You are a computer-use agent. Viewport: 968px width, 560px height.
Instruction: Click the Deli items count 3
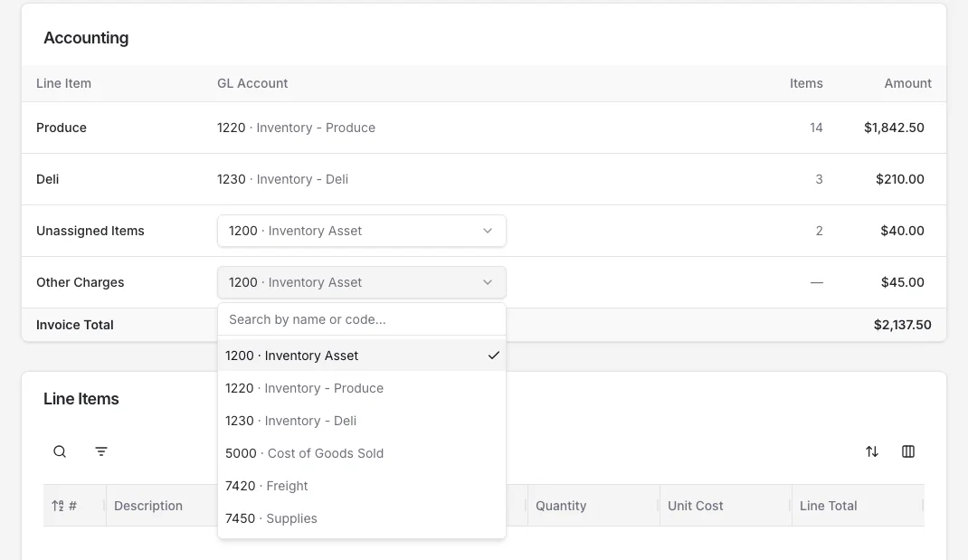[820, 179]
